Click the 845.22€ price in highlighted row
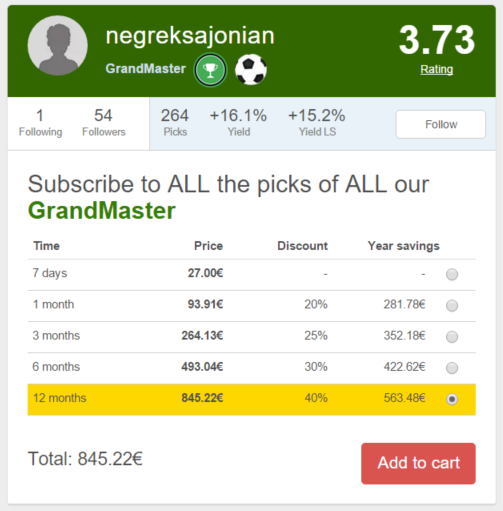 click(x=202, y=398)
